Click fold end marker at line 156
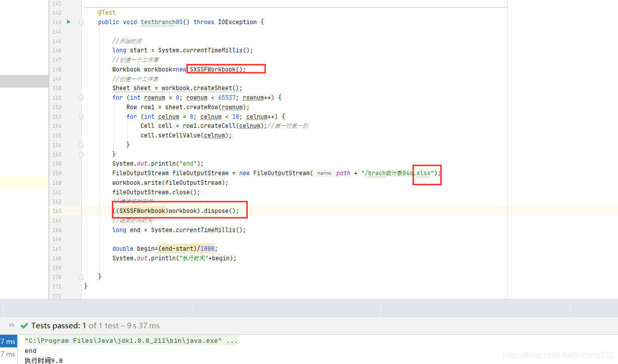The width and height of the screenshot is (618, 364). pyautogui.click(x=81, y=145)
